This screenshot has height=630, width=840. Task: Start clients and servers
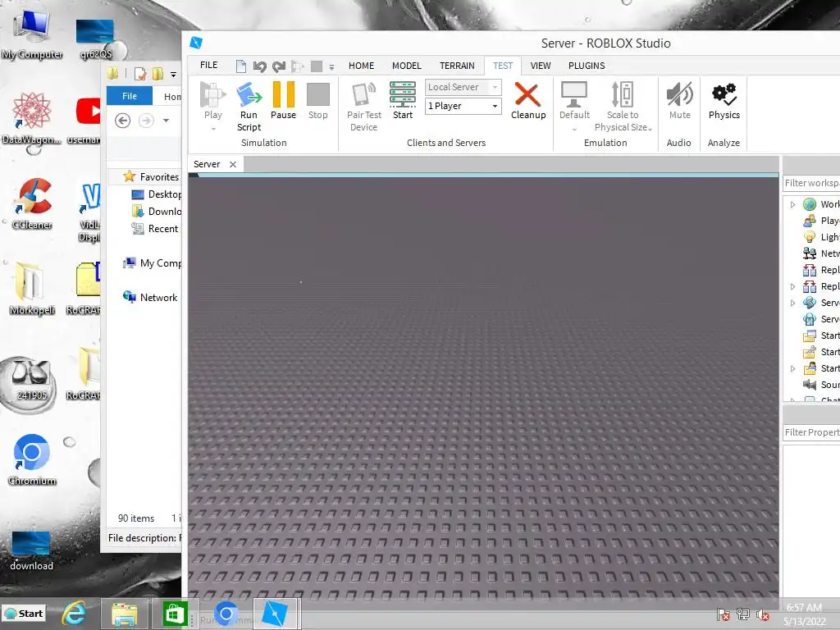pos(403,100)
